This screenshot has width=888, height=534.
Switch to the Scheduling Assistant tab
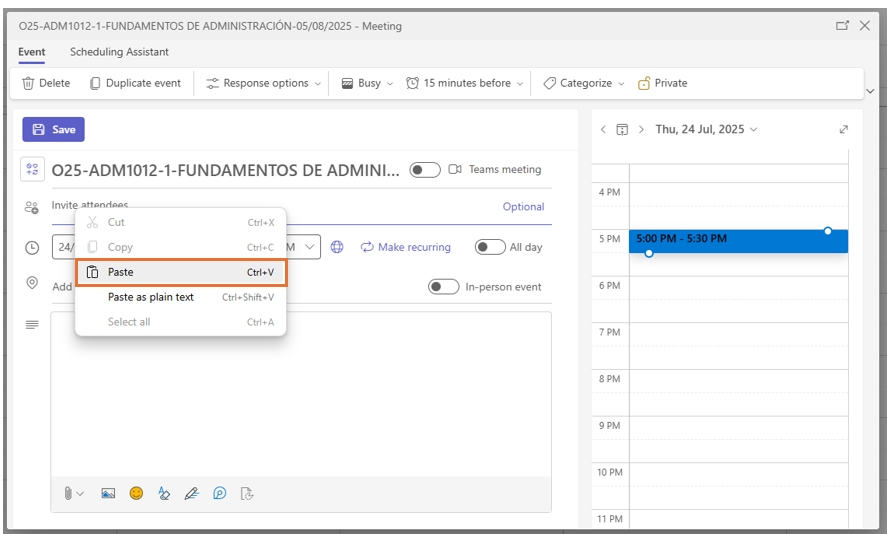click(119, 52)
